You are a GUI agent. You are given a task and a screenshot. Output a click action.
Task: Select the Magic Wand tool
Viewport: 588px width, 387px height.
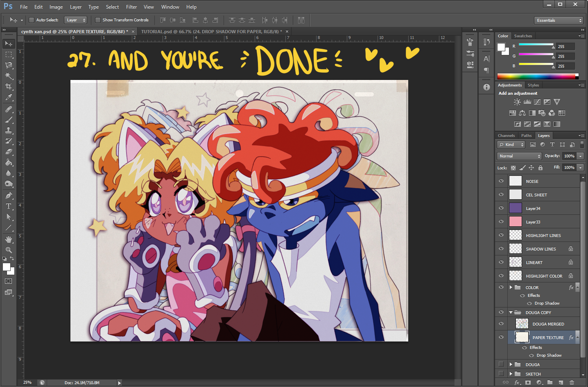click(9, 76)
